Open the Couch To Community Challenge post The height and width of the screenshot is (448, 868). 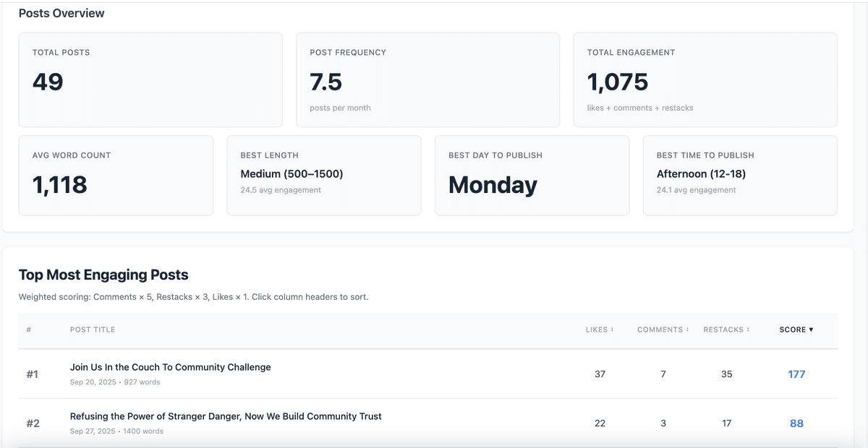[x=170, y=367]
